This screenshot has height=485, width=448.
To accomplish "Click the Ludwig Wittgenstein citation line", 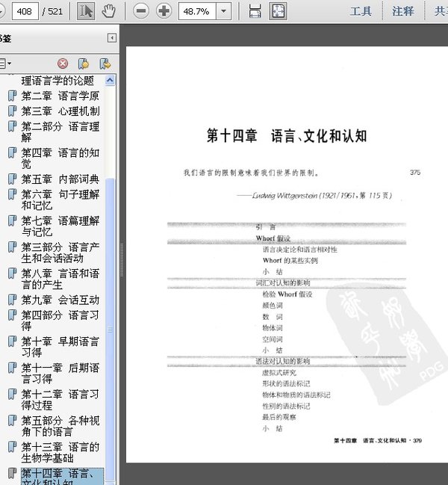I will (x=314, y=196).
